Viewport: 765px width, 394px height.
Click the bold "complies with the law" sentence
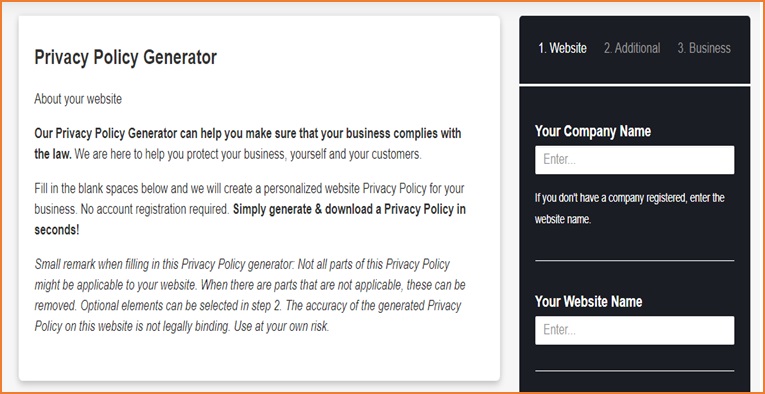coord(247,143)
